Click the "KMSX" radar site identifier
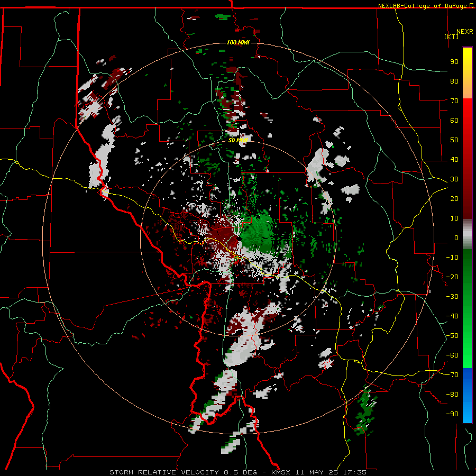 point(281,472)
